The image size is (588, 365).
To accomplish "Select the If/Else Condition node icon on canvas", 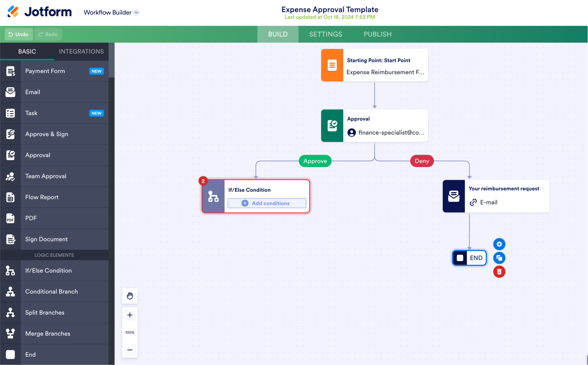I will (213, 196).
